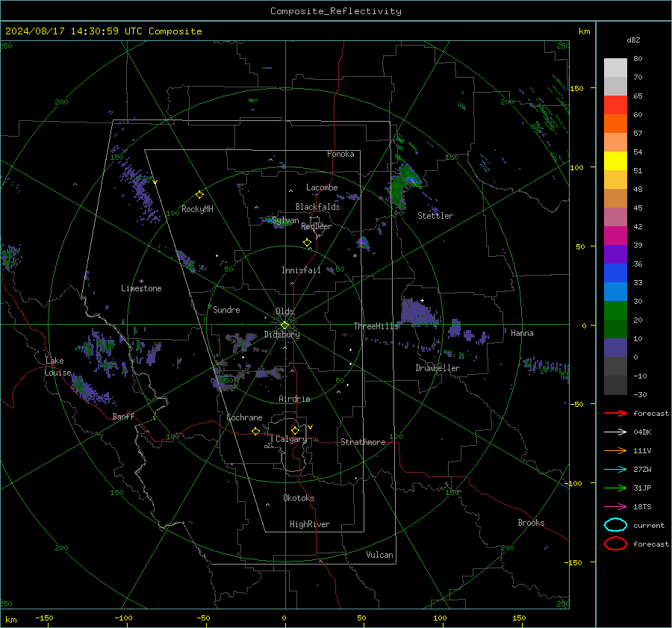Click the magenta 42-39 dBZ color swatch

615,236
